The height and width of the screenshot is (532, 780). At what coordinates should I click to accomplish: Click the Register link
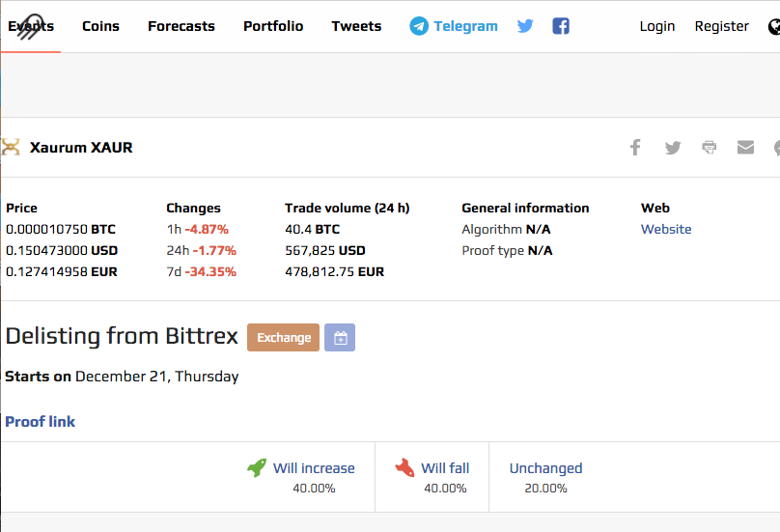pos(721,26)
